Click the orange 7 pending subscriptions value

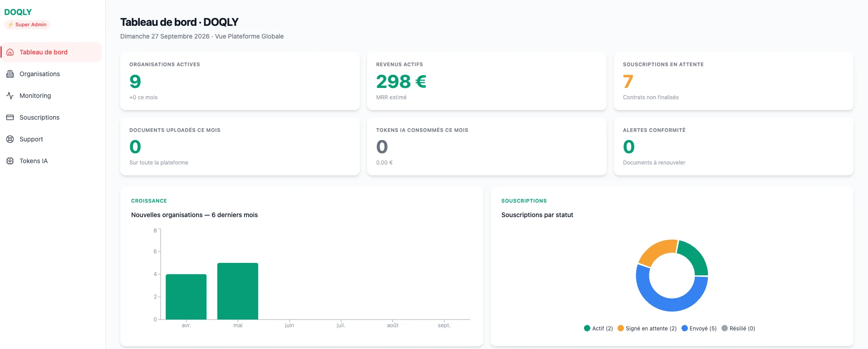628,82
